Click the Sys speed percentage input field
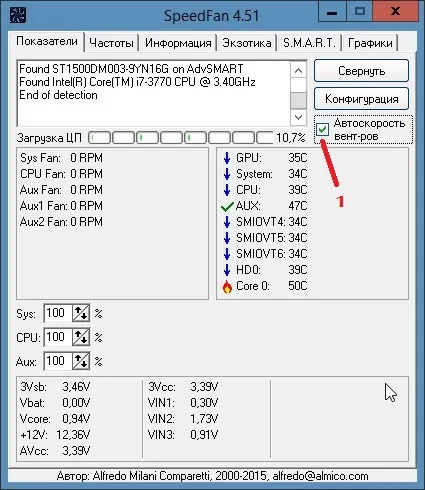 click(x=58, y=313)
